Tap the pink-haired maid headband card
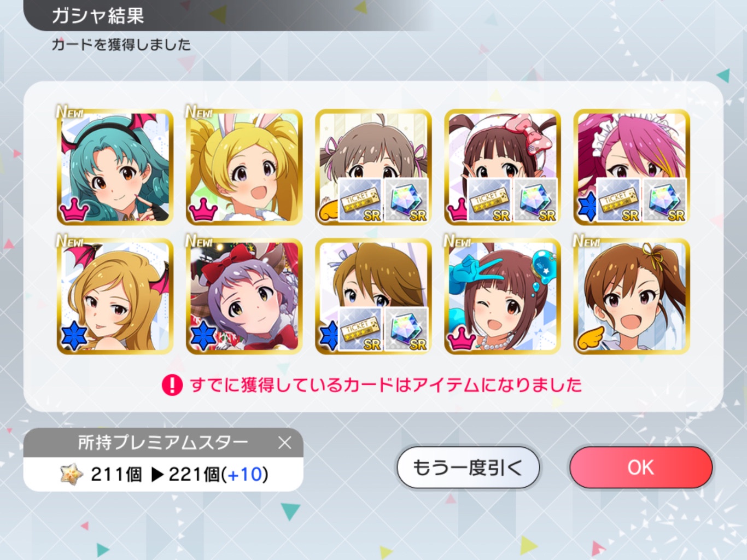The height and width of the screenshot is (560, 747). [632, 167]
